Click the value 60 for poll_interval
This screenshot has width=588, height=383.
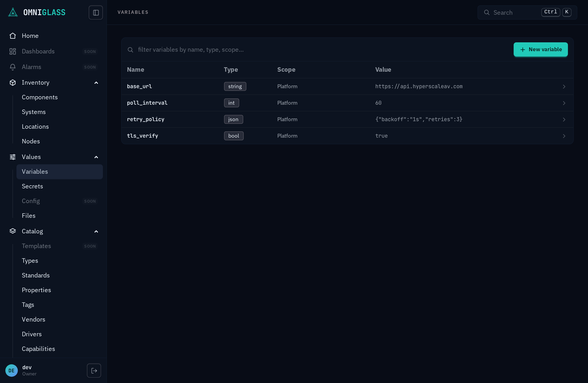(378, 103)
